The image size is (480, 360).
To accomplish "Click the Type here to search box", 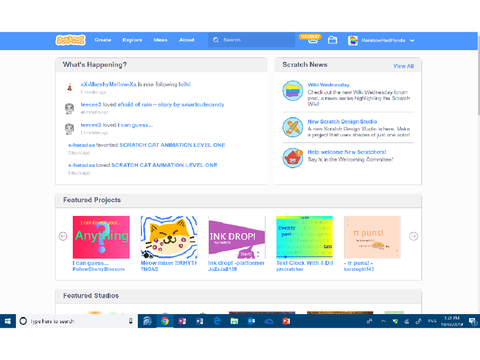I will [77, 321].
